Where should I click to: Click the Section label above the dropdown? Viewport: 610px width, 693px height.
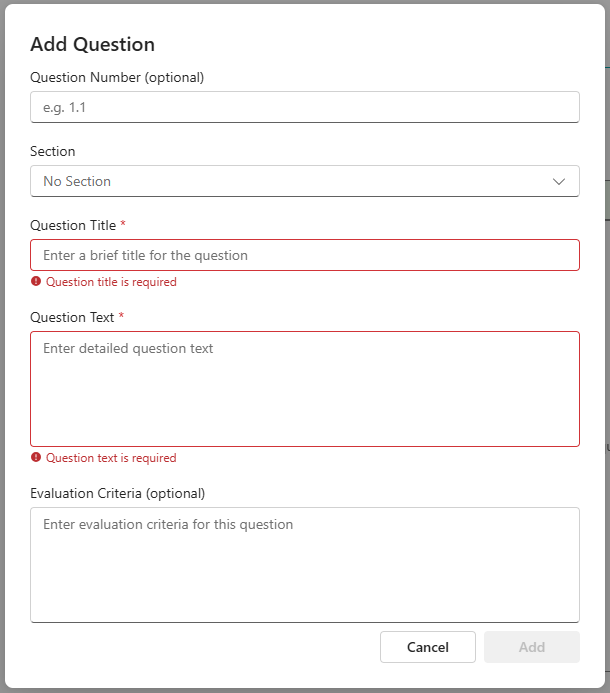pos(53,151)
